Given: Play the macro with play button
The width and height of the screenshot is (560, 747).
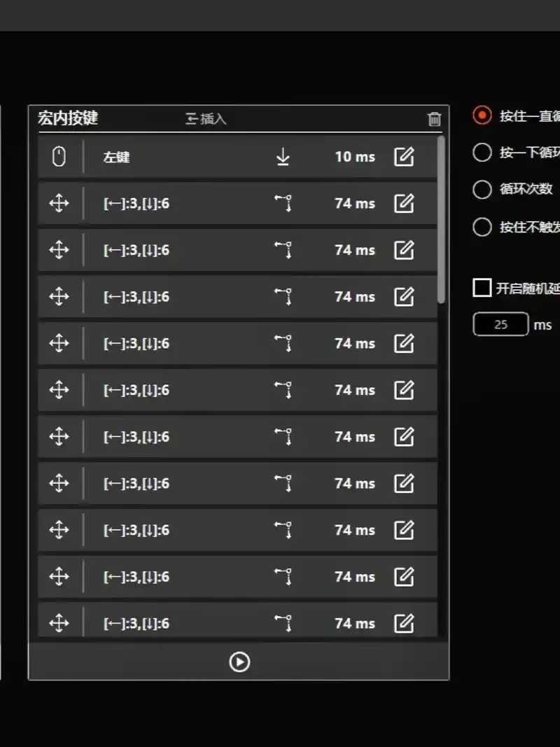Looking at the screenshot, I should pos(239,662).
